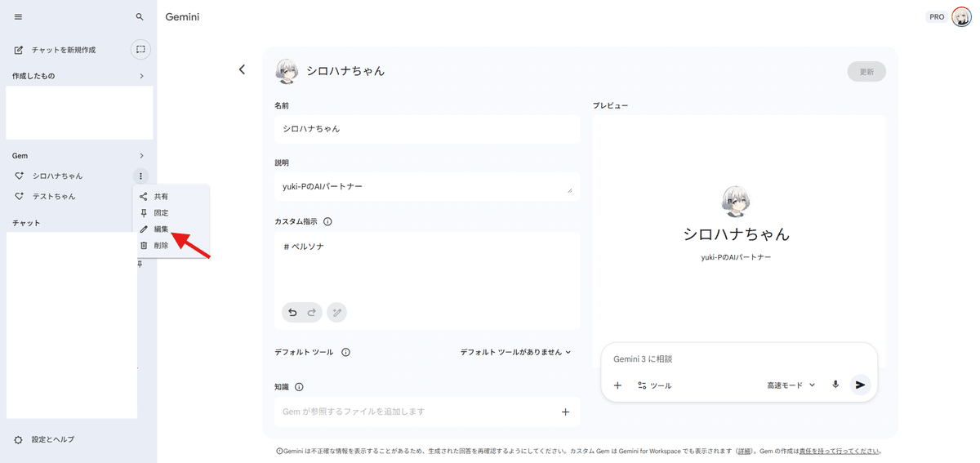The image size is (980, 463).
Task: Click the 名前 input field
Action: point(427,129)
